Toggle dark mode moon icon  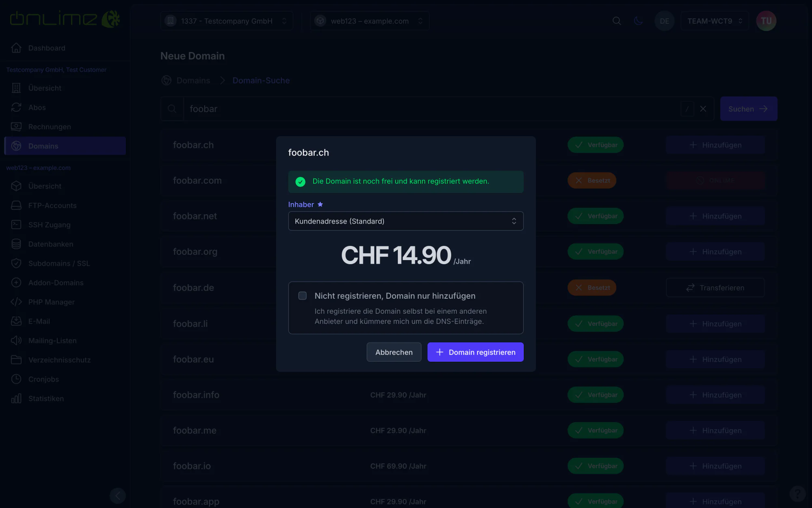(638, 21)
